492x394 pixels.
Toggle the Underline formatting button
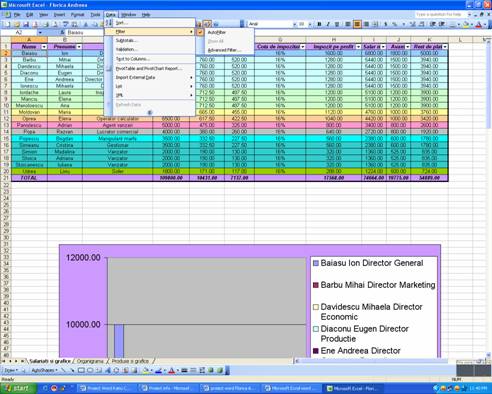click(x=337, y=24)
